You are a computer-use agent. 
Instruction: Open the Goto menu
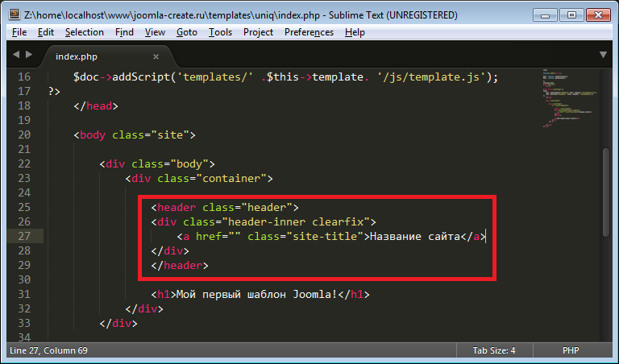pos(186,32)
